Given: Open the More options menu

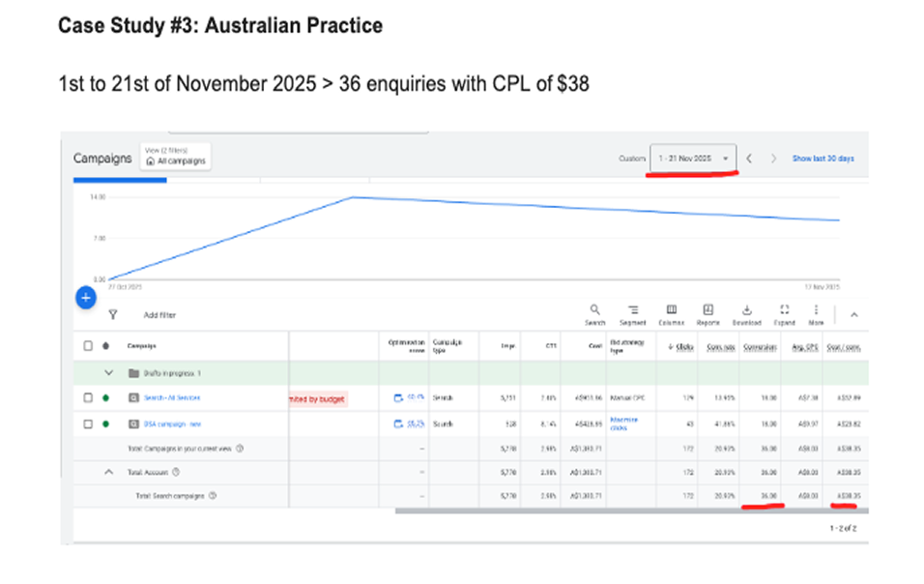Looking at the screenshot, I should click(816, 314).
